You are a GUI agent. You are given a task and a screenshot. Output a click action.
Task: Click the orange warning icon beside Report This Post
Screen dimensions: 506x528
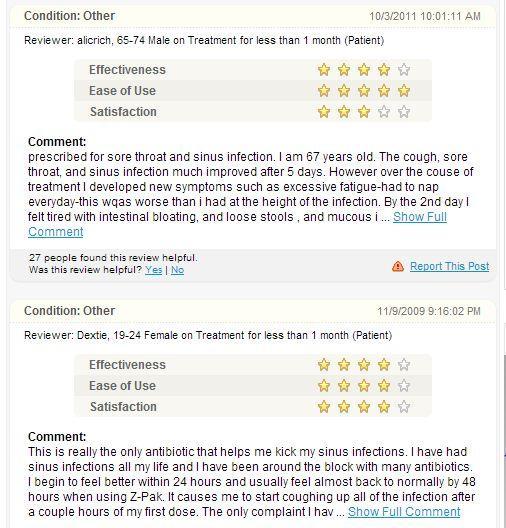(x=398, y=266)
